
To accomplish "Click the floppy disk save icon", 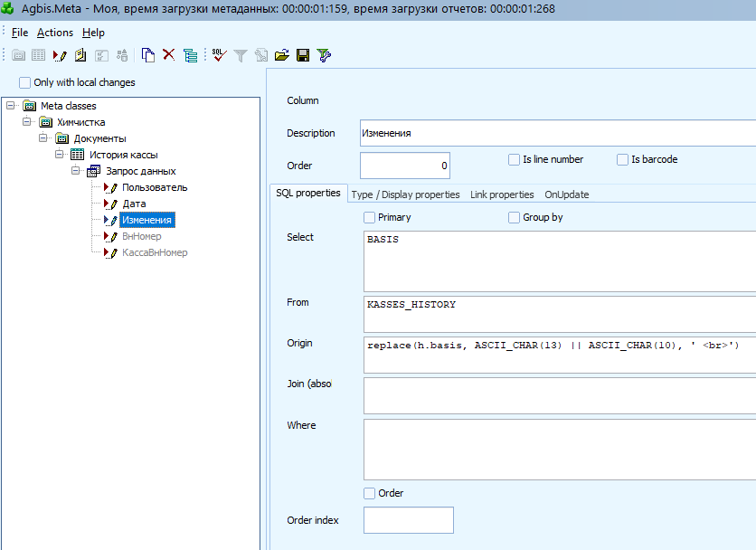I will coord(303,55).
